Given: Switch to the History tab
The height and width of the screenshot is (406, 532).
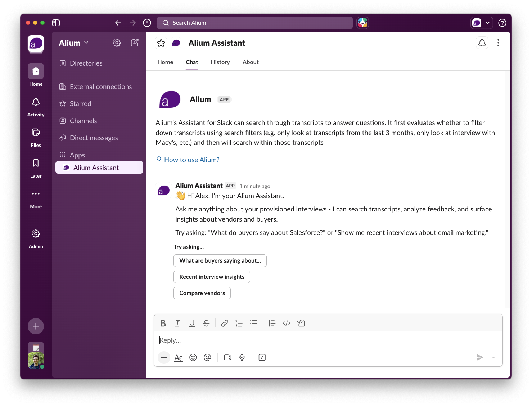Looking at the screenshot, I should coord(220,62).
